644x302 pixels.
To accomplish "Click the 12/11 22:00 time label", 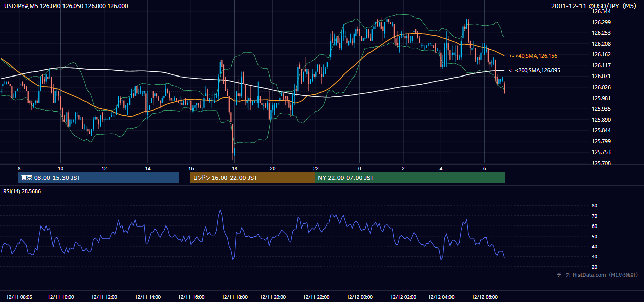I will pyautogui.click(x=316, y=297).
